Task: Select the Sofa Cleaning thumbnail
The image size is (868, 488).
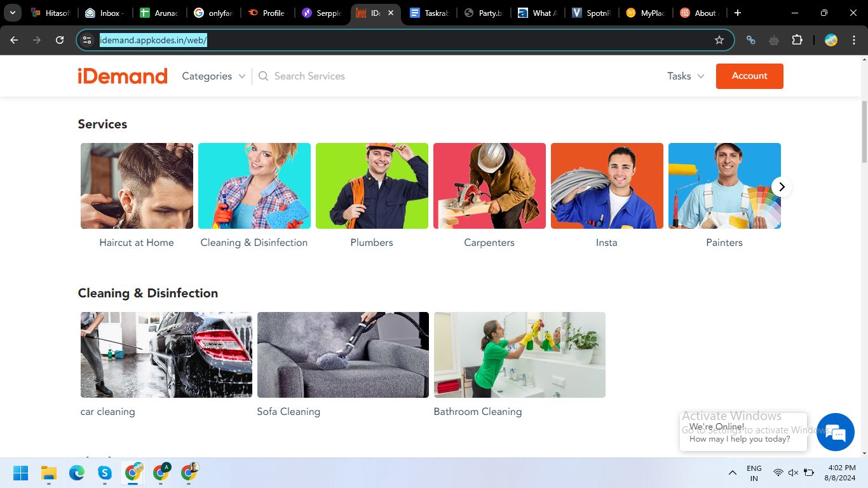Action: tap(342, 355)
